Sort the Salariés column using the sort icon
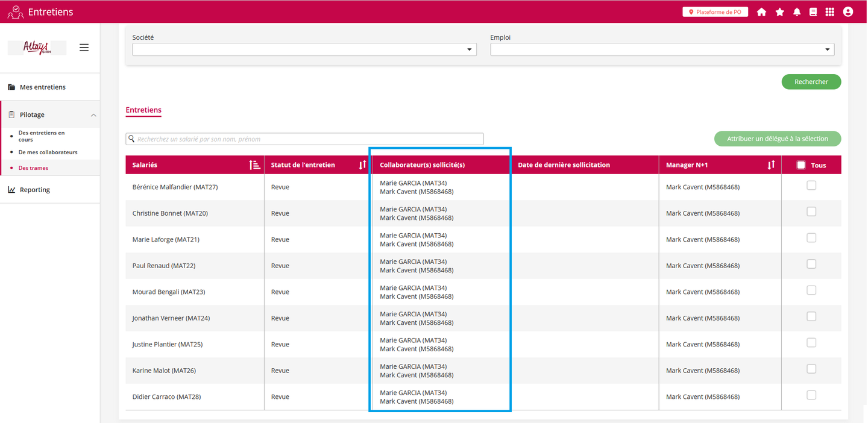 (254, 165)
